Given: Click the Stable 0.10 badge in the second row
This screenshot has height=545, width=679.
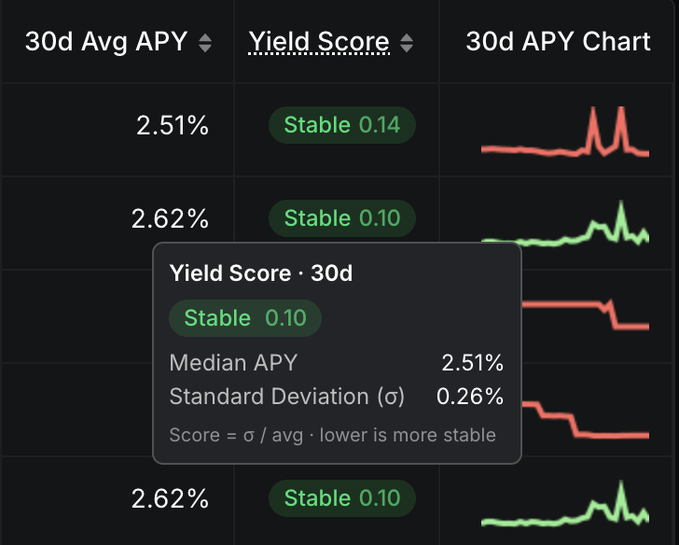Looking at the screenshot, I should (x=341, y=218).
